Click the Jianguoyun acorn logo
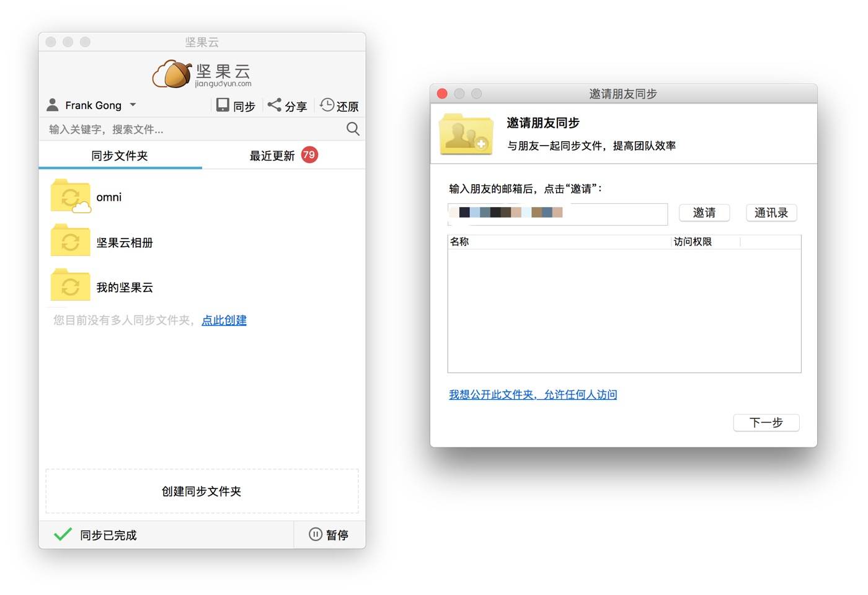868x595 pixels. coord(202,74)
